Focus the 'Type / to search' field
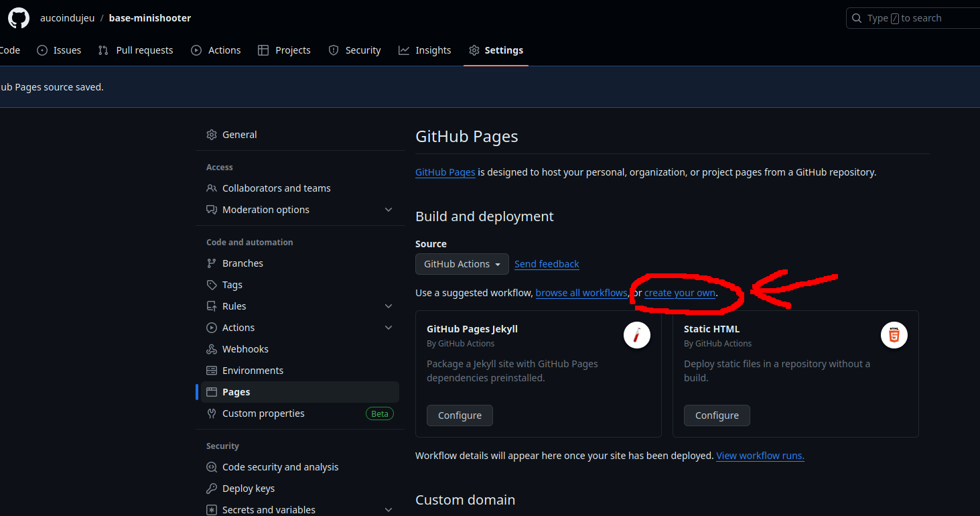Screen dimensions: 980x516 [x=914, y=18]
